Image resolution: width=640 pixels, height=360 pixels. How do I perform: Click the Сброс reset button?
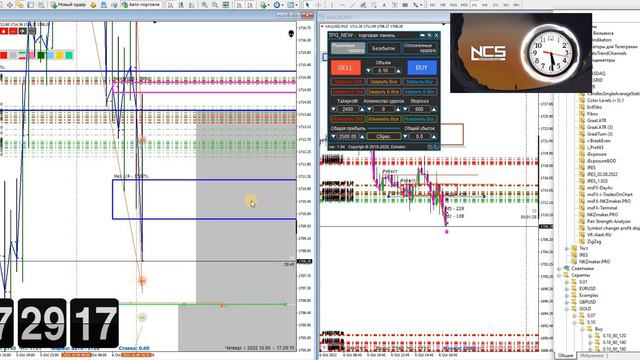click(x=383, y=137)
